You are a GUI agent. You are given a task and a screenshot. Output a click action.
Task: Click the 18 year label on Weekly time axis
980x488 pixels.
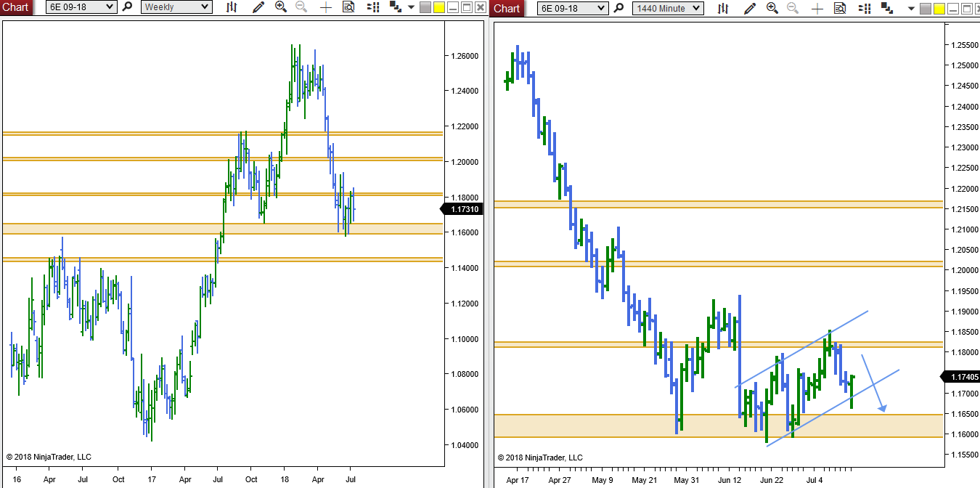point(285,479)
